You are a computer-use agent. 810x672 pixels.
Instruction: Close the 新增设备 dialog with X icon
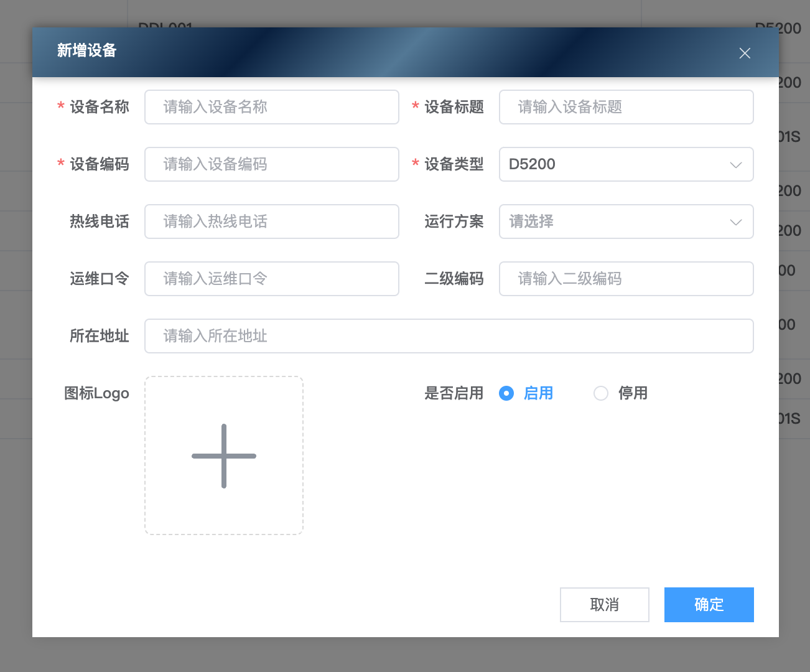click(x=744, y=54)
